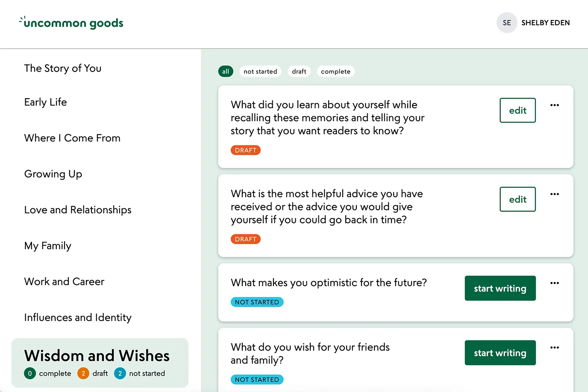Open the SE avatar circle
Screen dimensions: 588x392
pyautogui.click(x=506, y=23)
